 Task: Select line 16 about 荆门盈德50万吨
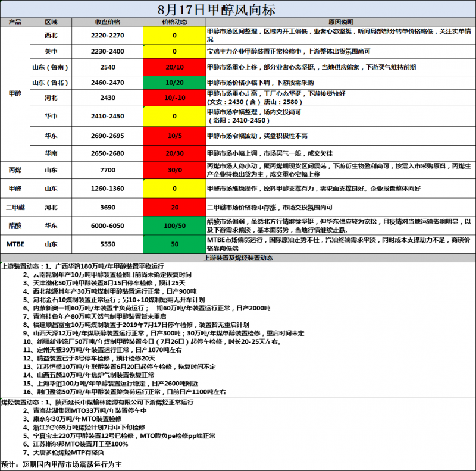[x=124, y=392]
